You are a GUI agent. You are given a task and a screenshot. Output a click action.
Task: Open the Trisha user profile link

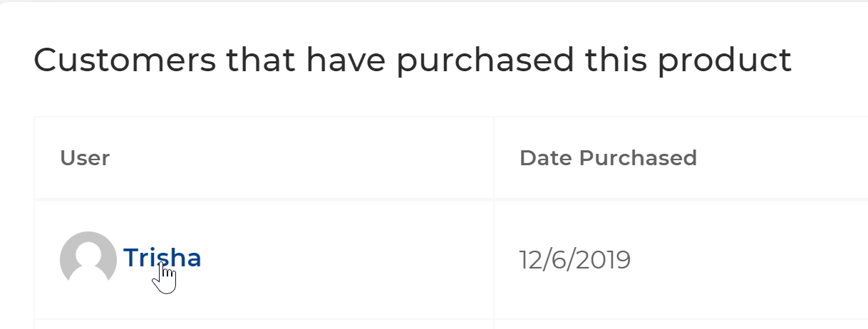pos(162,258)
